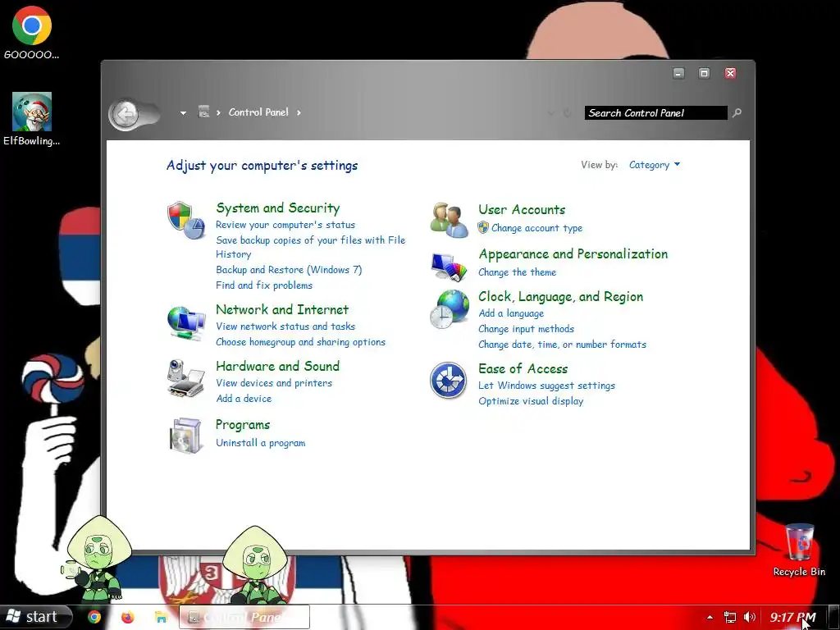Open the Programs heading link
Image resolution: width=840 pixels, height=630 pixels.
(x=242, y=425)
